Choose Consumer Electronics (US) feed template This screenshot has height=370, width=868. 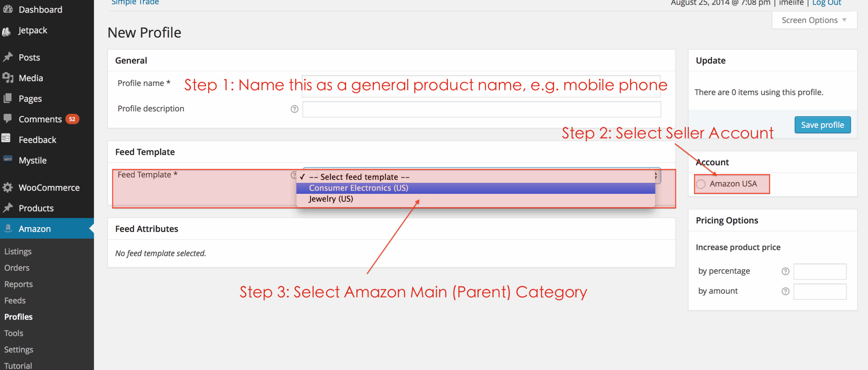pyautogui.click(x=358, y=188)
